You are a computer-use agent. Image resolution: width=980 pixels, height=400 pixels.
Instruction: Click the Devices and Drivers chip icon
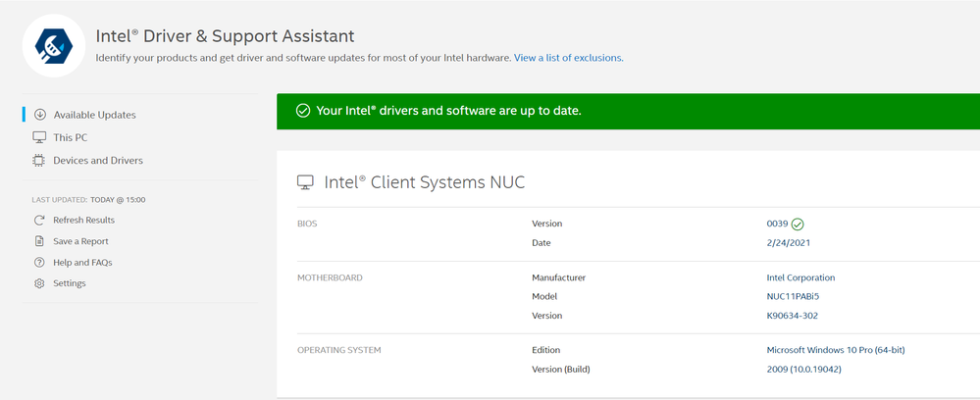click(x=39, y=161)
